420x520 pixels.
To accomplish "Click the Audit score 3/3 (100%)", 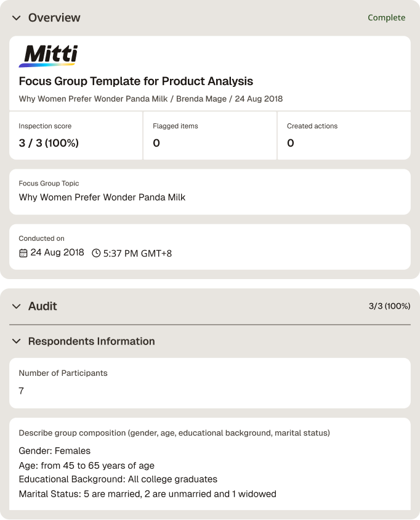I will tap(389, 306).
